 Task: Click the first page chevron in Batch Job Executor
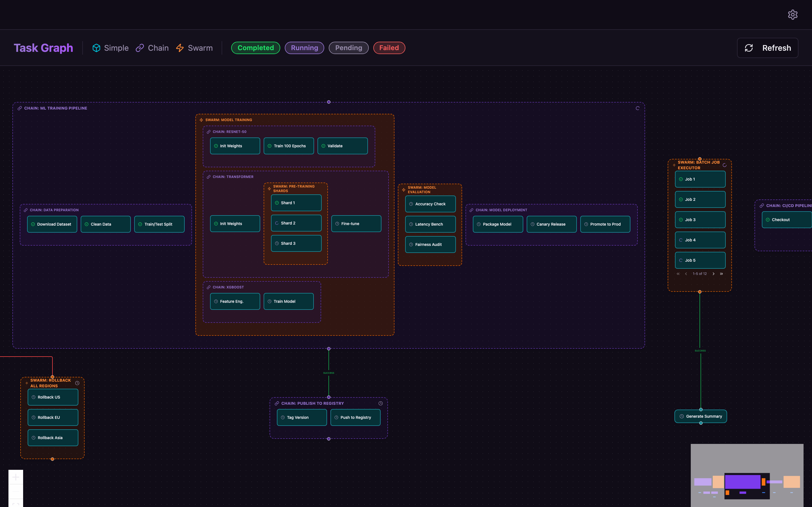(x=678, y=274)
